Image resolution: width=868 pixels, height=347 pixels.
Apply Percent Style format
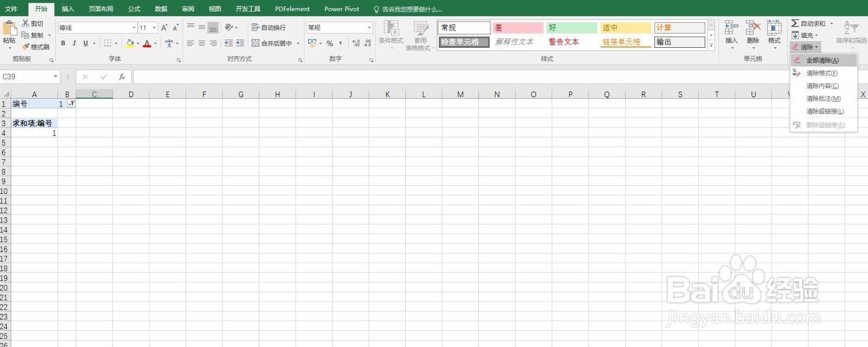click(330, 43)
